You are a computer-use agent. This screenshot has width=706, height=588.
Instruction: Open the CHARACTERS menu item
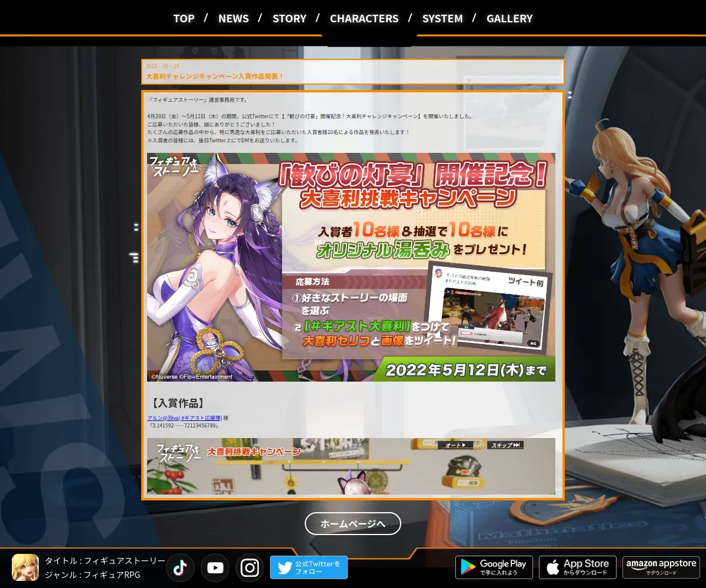click(x=364, y=18)
